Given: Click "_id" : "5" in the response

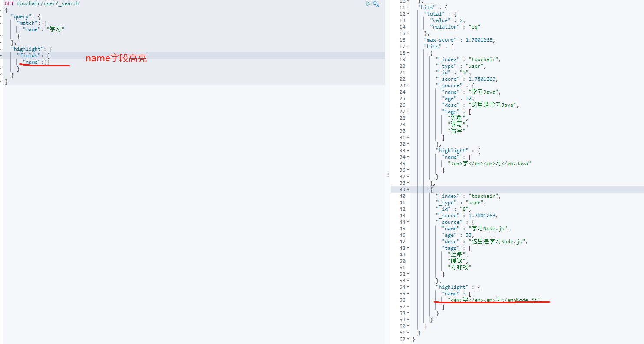Looking at the screenshot, I should [x=454, y=72].
